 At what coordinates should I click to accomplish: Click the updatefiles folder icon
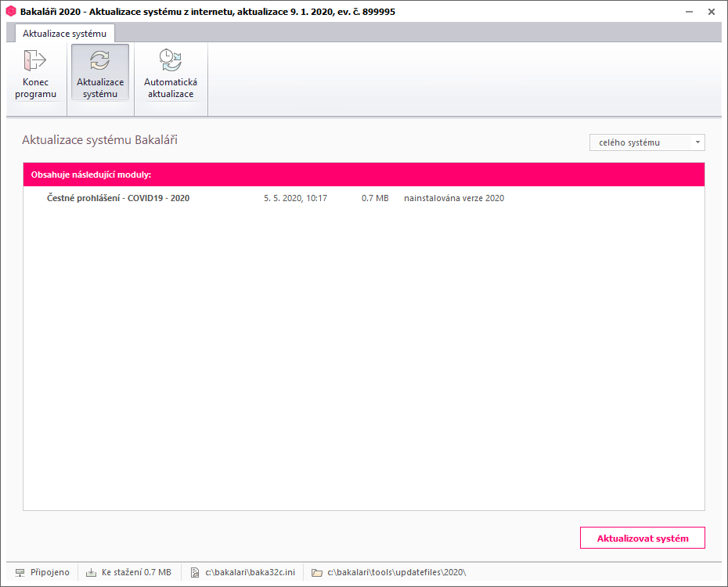point(317,573)
